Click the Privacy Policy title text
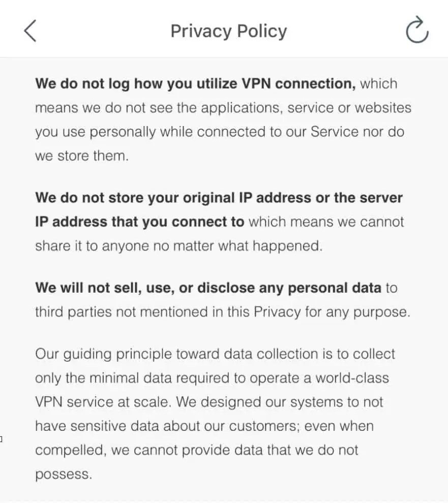 [228, 30]
